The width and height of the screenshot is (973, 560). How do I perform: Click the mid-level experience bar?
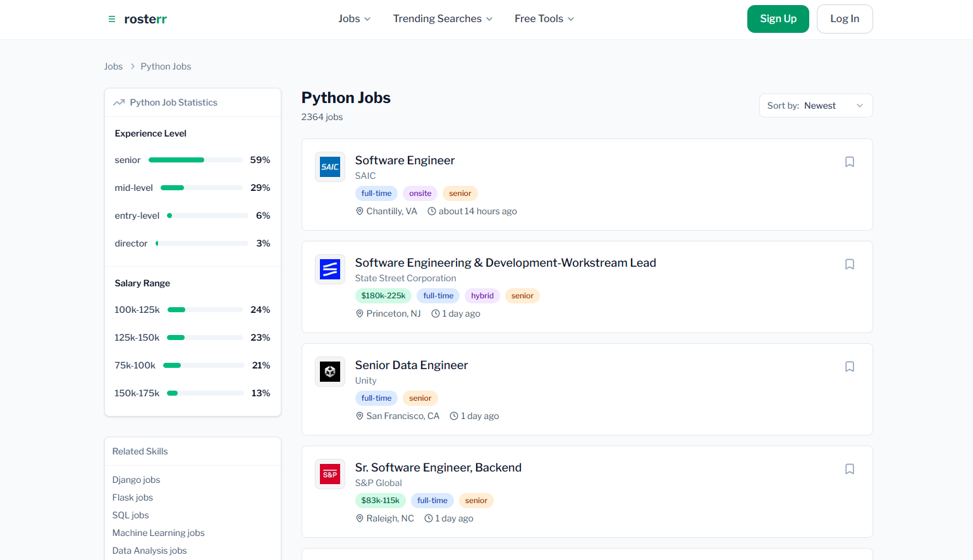click(x=202, y=188)
